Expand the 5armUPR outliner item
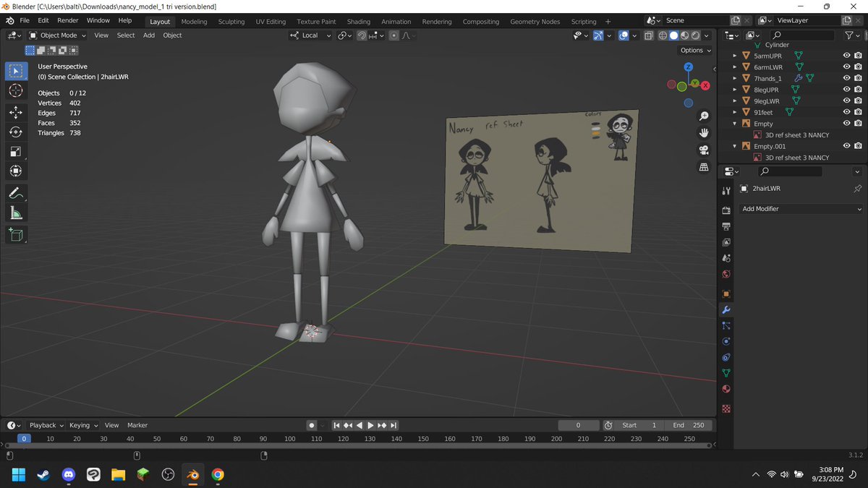The image size is (868, 488). pos(735,56)
